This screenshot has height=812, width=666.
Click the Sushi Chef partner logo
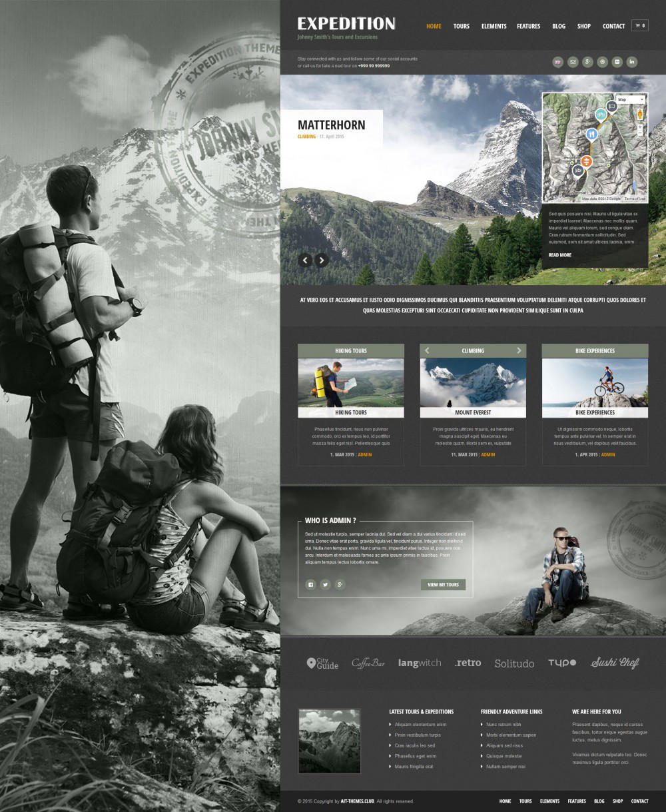pos(615,663)
